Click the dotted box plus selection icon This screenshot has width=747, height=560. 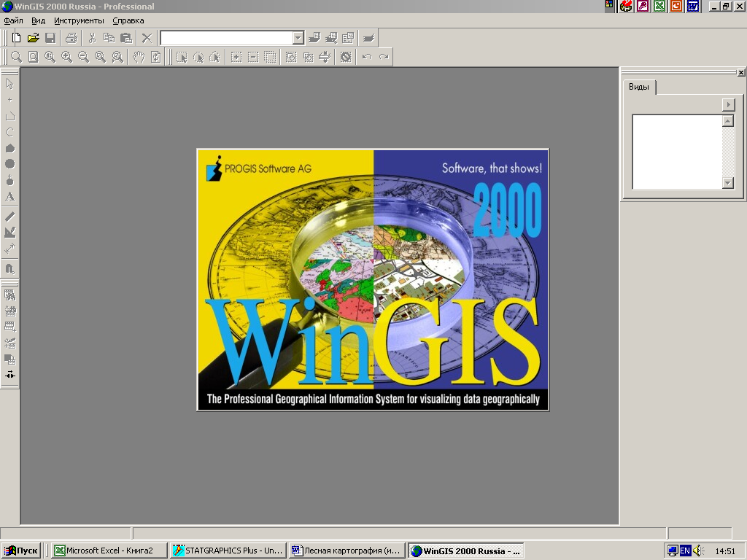click(236, 57)
